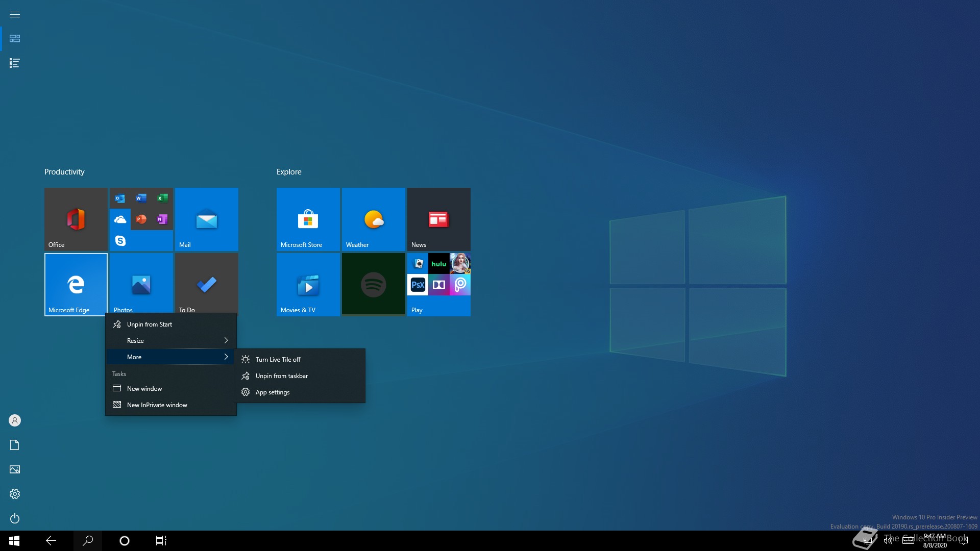Open Documents from the Start sidebar
The width and height of the screenshot is (980, 551).
15,445
